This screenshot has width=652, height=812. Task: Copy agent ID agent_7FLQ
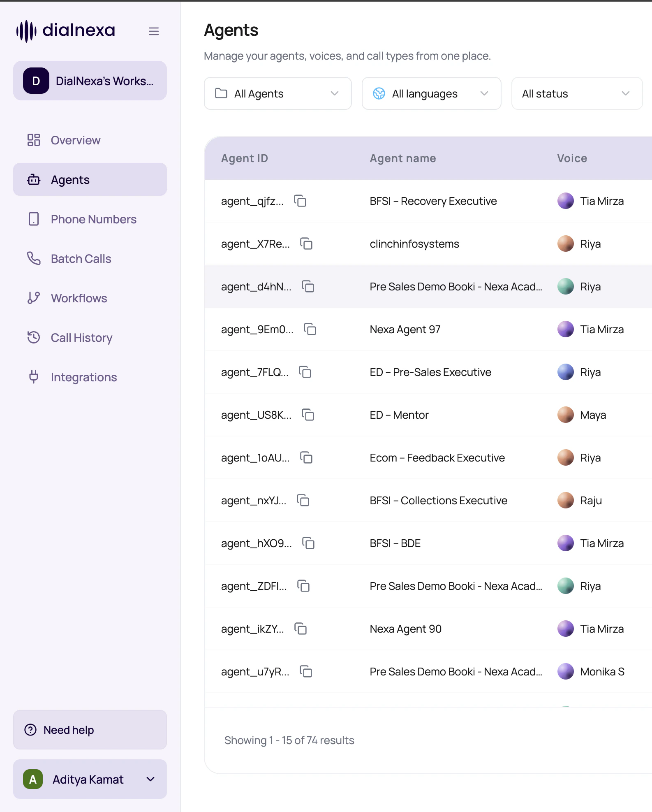(x=305, y=372)
